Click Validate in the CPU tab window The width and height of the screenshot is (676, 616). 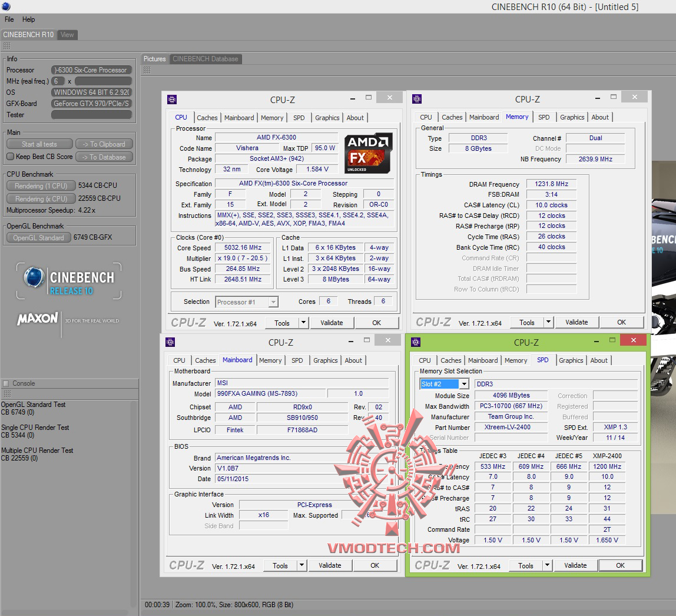point(332,323)
